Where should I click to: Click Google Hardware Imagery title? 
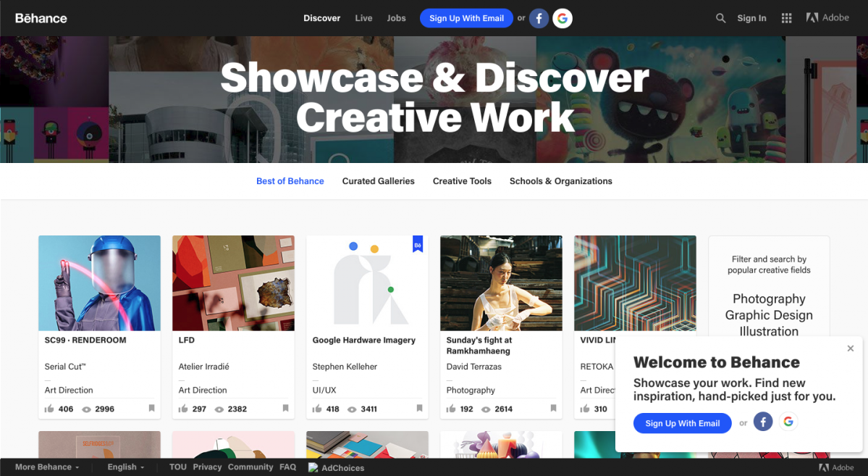click(x=363, y=341)
